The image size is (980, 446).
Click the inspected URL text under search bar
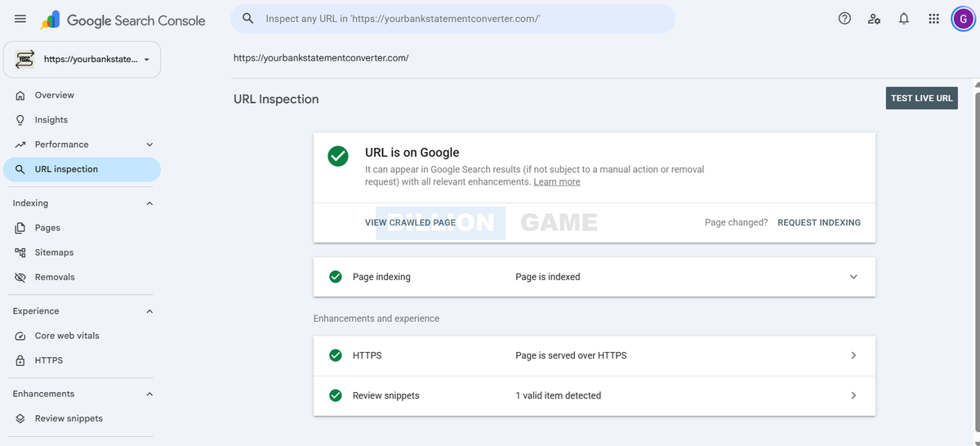click(x=321, y=58)
